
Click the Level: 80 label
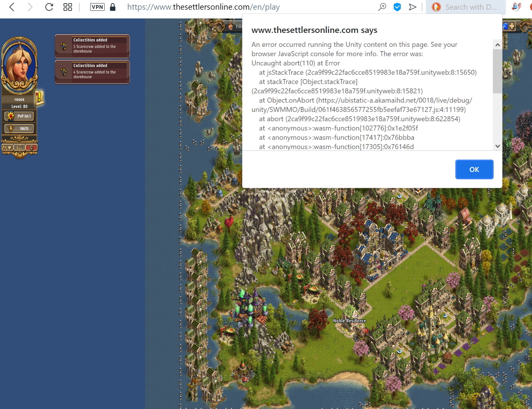point(19,106)
